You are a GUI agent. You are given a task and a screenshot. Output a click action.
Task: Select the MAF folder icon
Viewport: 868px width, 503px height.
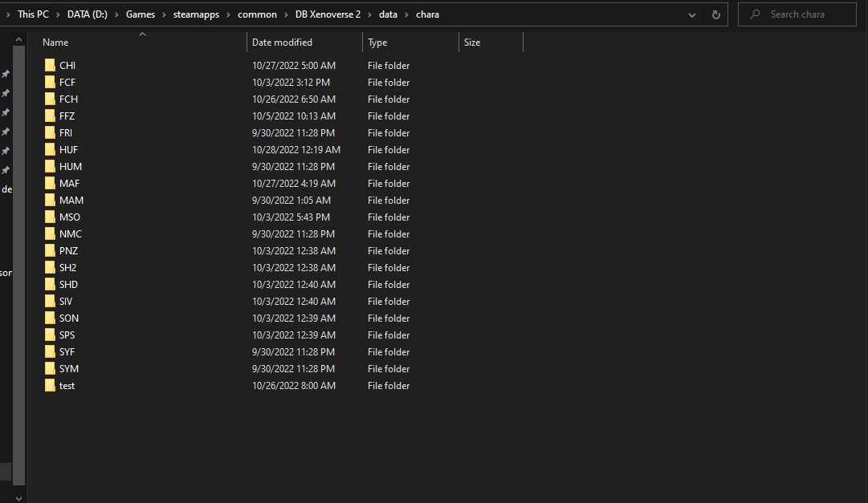click(50, 184)
